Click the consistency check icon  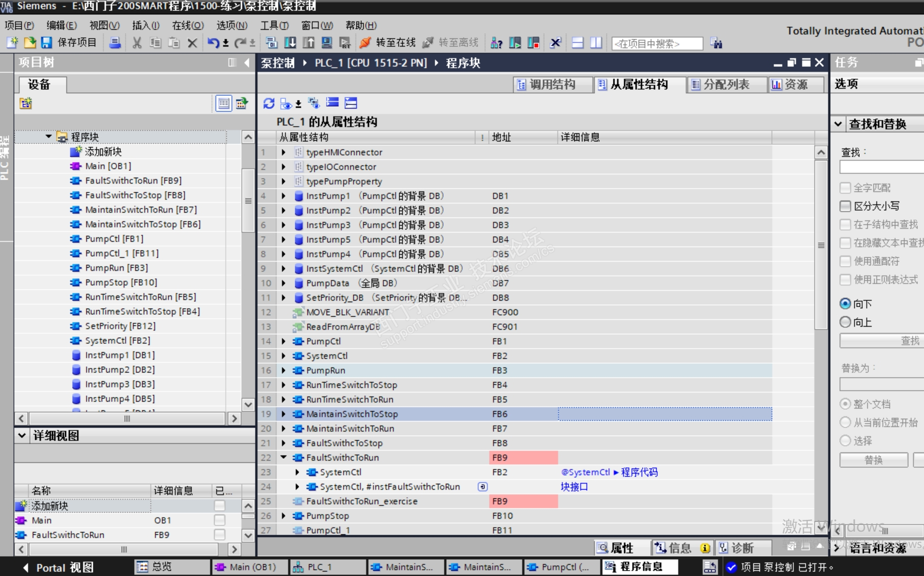pos(314,103)
